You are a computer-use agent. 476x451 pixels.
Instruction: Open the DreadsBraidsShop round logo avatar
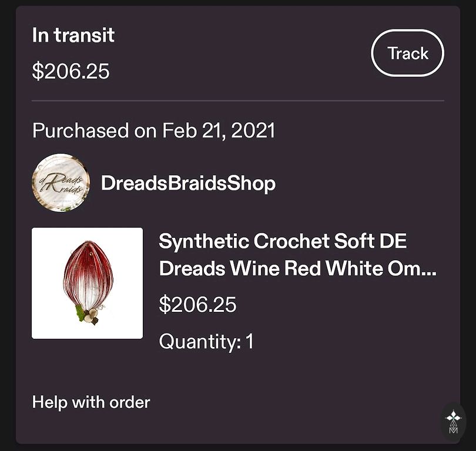pyautogui.click(x=61, y=183)
